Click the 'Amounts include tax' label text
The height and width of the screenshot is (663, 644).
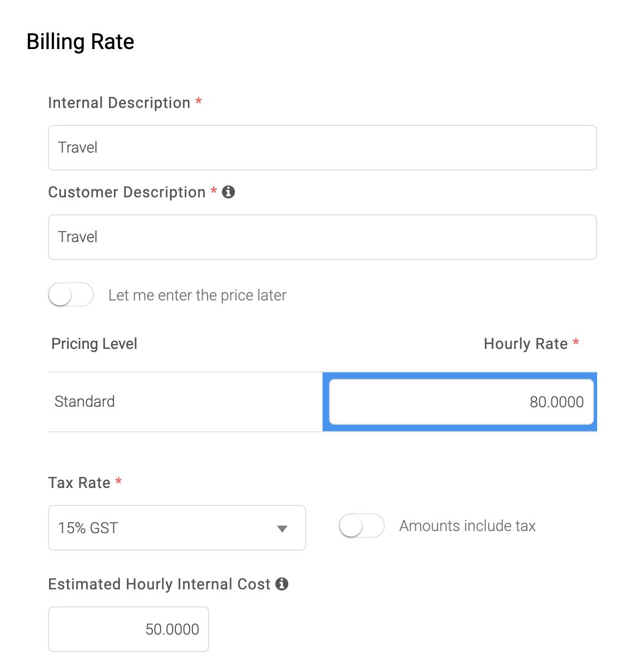pos(467,526)
